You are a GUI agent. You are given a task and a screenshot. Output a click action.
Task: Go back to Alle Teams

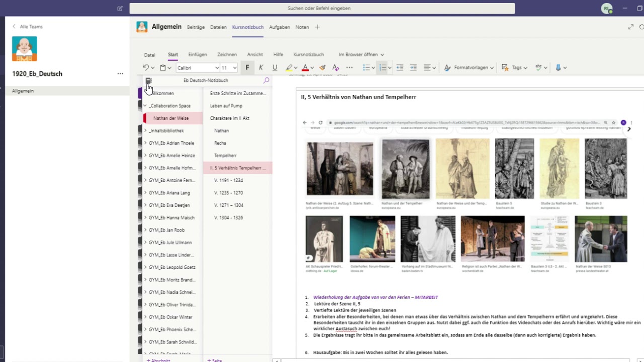click(x=28, y=27)
